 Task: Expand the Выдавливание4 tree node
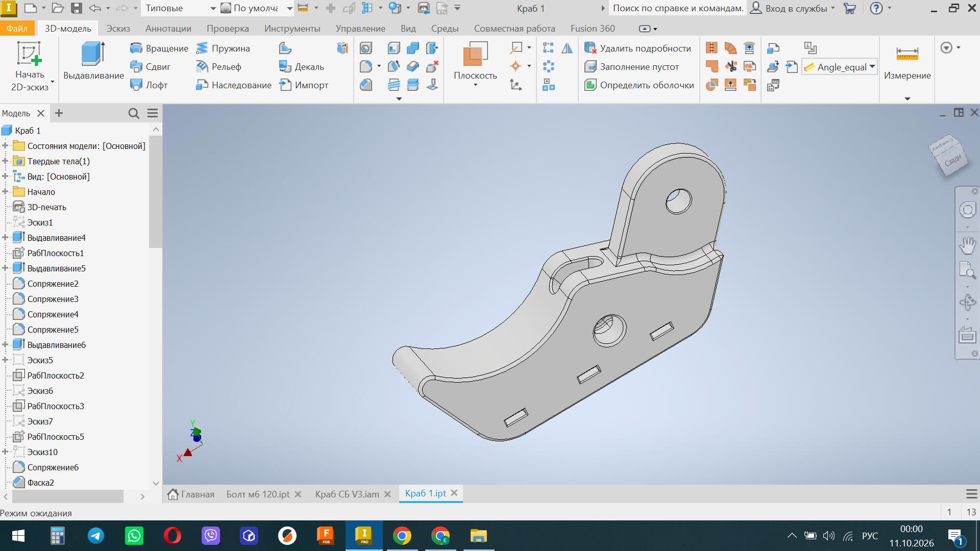point(5,238)
